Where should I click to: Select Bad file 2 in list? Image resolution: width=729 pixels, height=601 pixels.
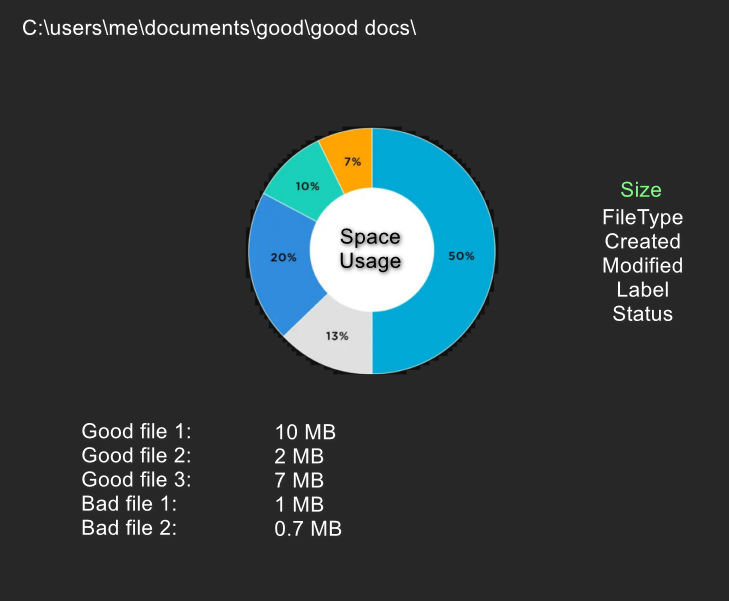[x=129, y=527]
